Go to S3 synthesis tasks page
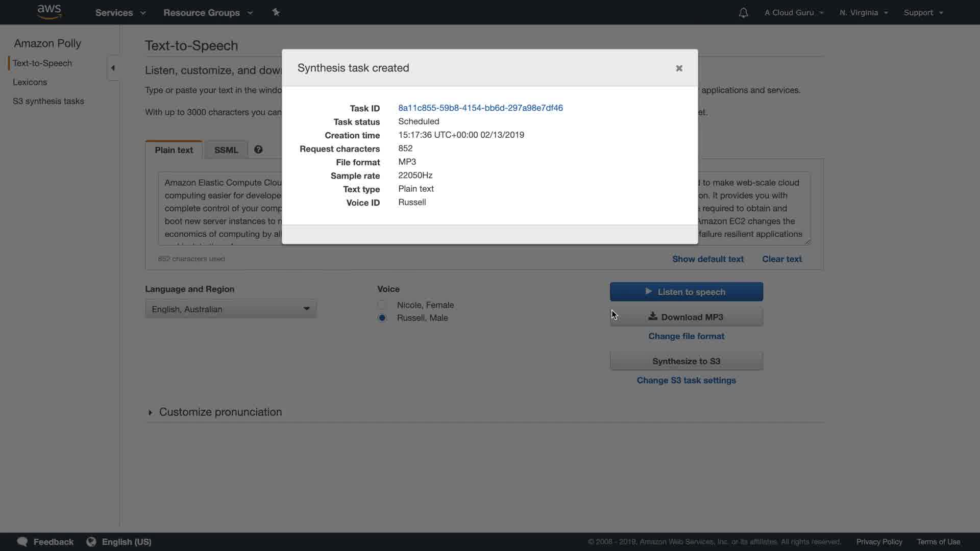 48,101
